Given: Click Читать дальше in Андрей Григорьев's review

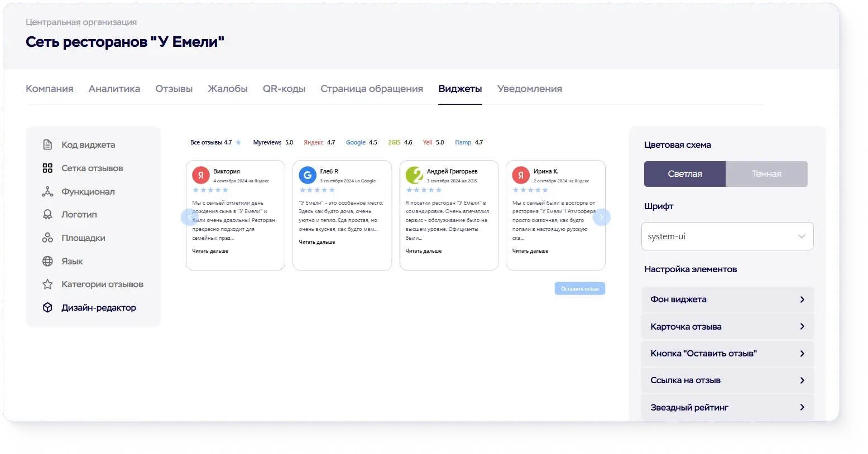Looking at the screenshot, I should pyautogui.click(x=424, y=251).
